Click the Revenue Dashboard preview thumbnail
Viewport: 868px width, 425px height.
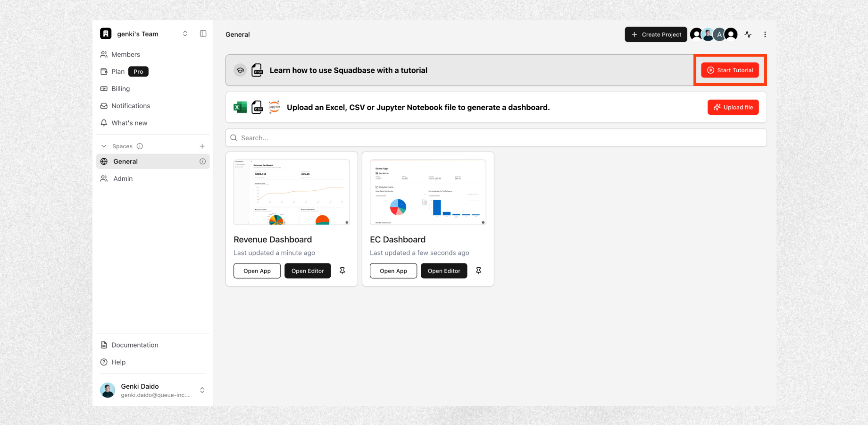click(x=292, y=192)
